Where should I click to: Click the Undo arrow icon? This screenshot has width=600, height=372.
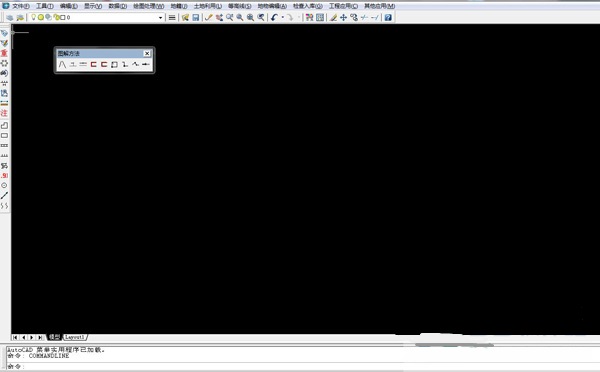pos(274,18)
